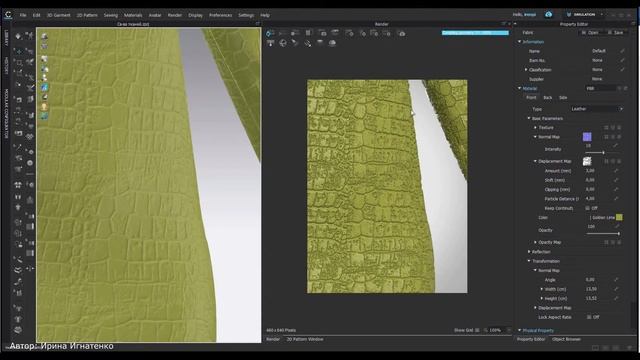Image resolution: width=640 pixels, height=360 pixels.
Task: Collapse the Physical Property section
Action: click(x=520, y=330)
